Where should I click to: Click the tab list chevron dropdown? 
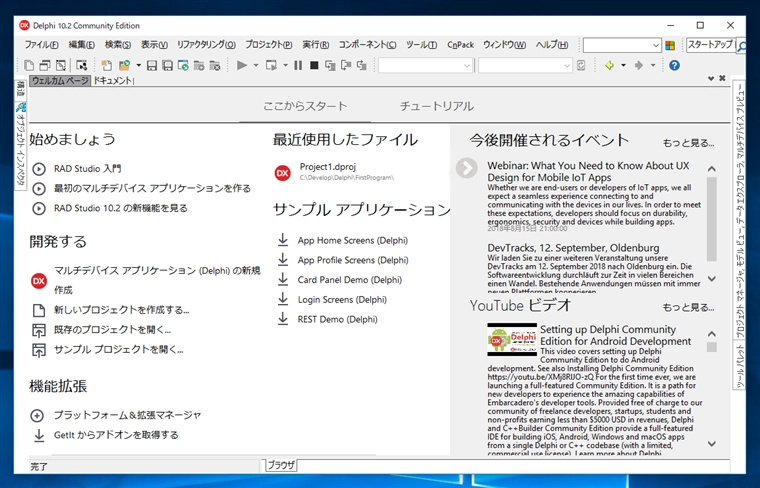coord(711,79)
